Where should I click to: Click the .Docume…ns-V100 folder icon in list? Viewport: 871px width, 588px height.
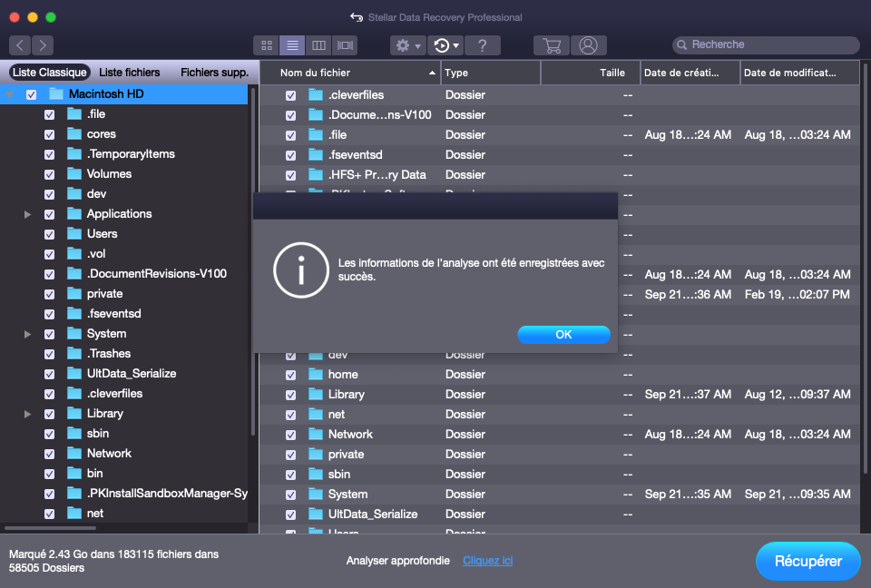tap(316, 114)
